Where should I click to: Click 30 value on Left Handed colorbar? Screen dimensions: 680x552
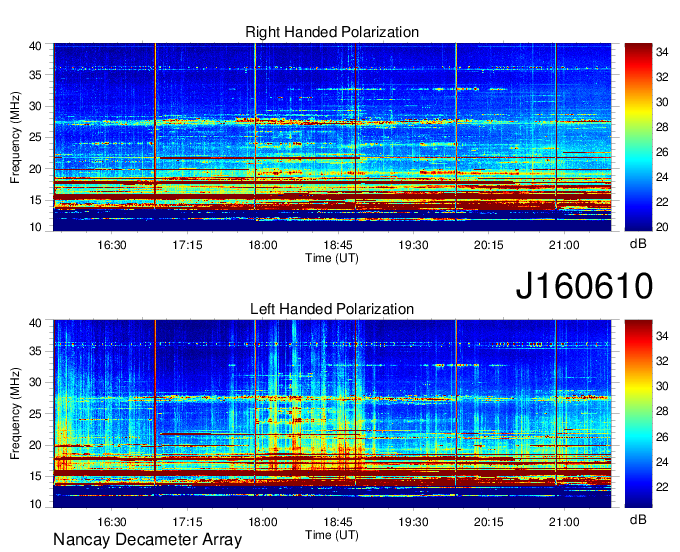coord(662,386)
